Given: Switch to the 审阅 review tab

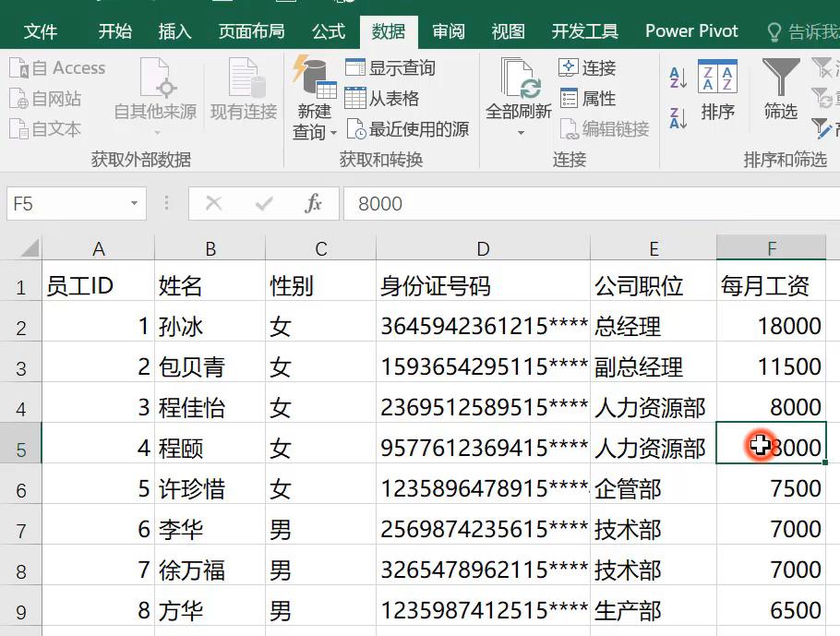Looking at the screenshot, I should [449, 31].
